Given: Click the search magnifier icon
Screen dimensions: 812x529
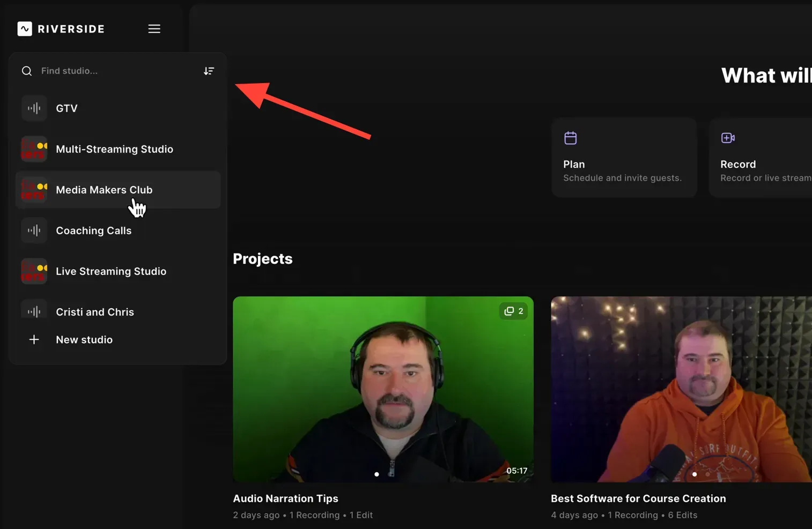Looking at the screenshot, I should (x=27, y=71).
